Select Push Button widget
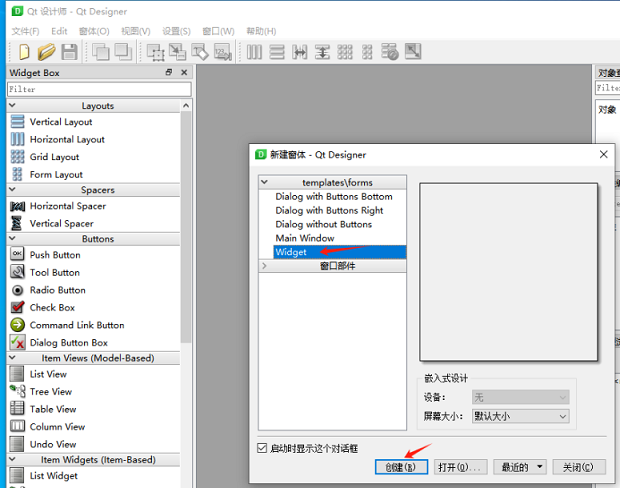Screen dimensions: 620x488 (x=94, y=255)
